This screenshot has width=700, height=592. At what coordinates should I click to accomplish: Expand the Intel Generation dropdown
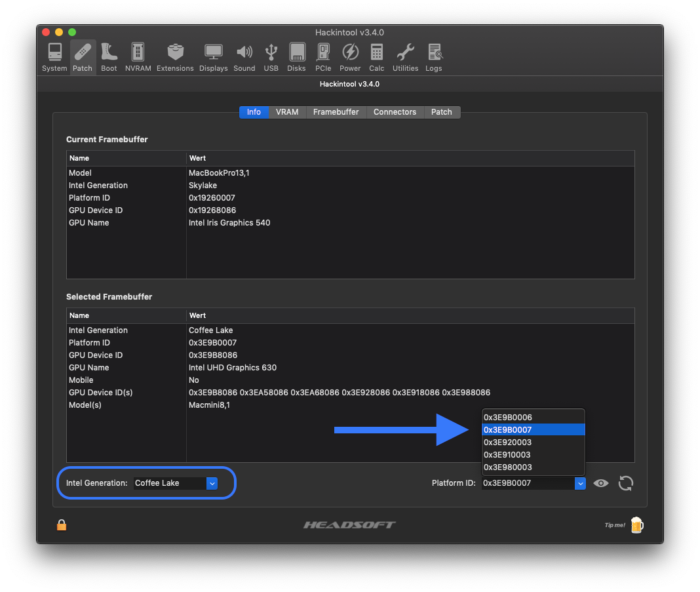coord(212,483)
